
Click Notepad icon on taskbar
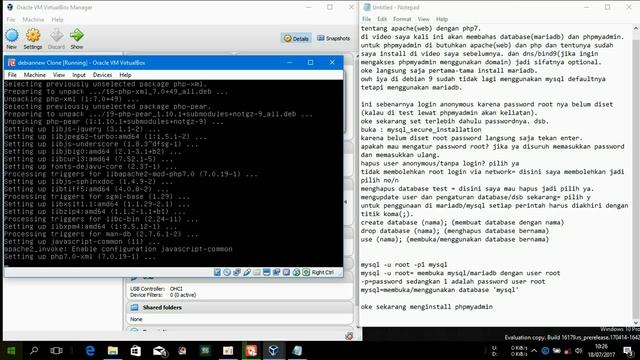click(297, 351)
